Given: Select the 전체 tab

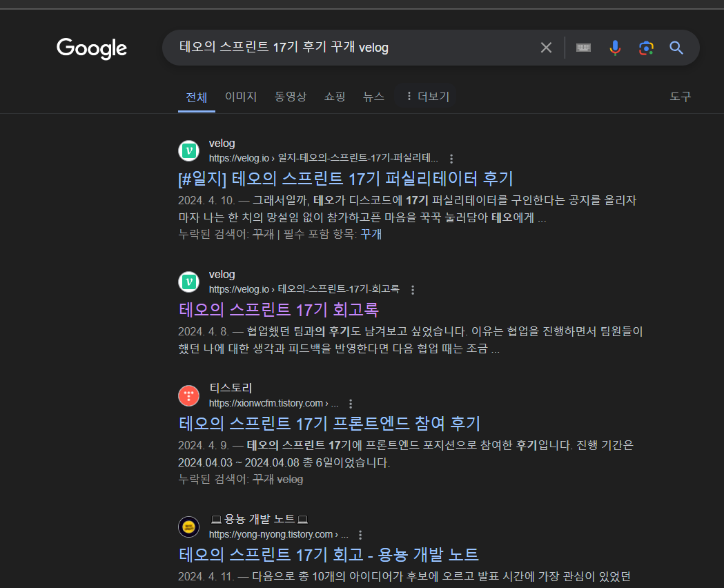Looking at the screenshot, I should click(196, 97).
